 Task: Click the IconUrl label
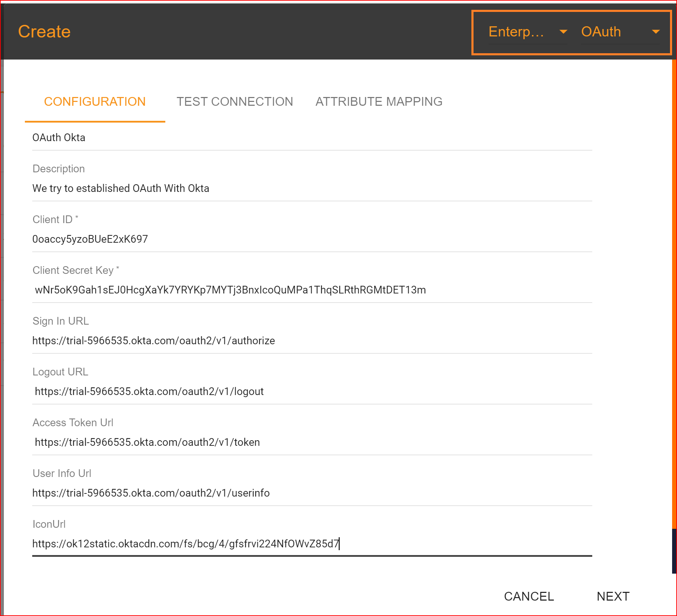(49, 524)
